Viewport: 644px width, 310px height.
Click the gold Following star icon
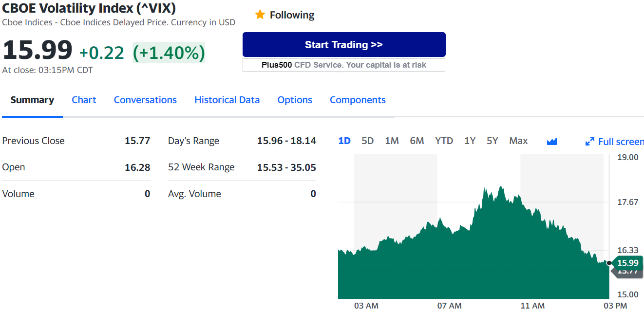(260, 15)
